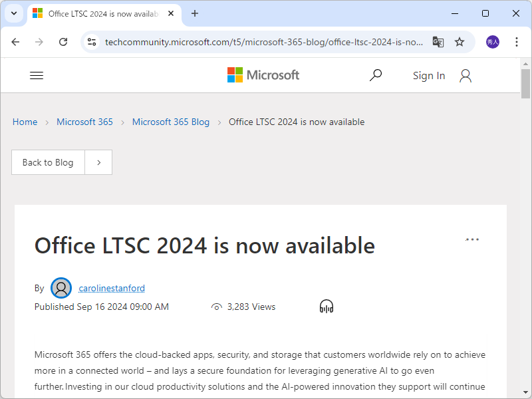Viewport: 532px width, 399px height.
Task: Click the Microsoft logo
Action: click(263, 75)
